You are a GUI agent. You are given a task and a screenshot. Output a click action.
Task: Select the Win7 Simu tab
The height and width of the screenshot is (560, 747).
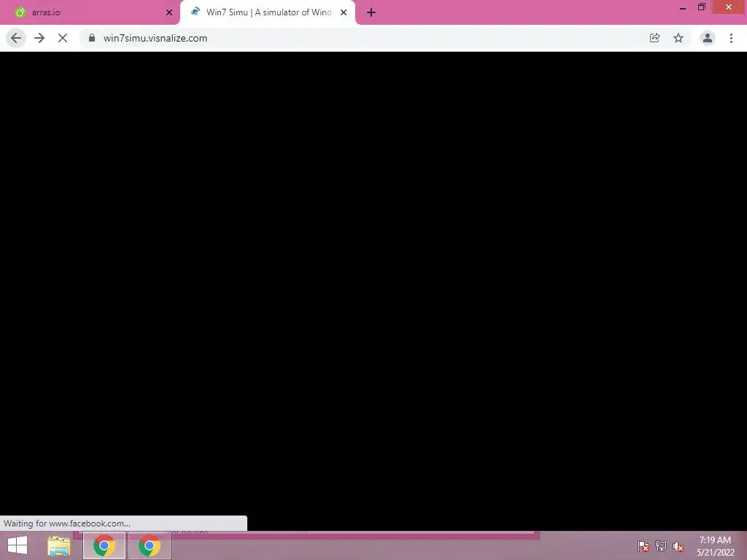pos(268,12)
